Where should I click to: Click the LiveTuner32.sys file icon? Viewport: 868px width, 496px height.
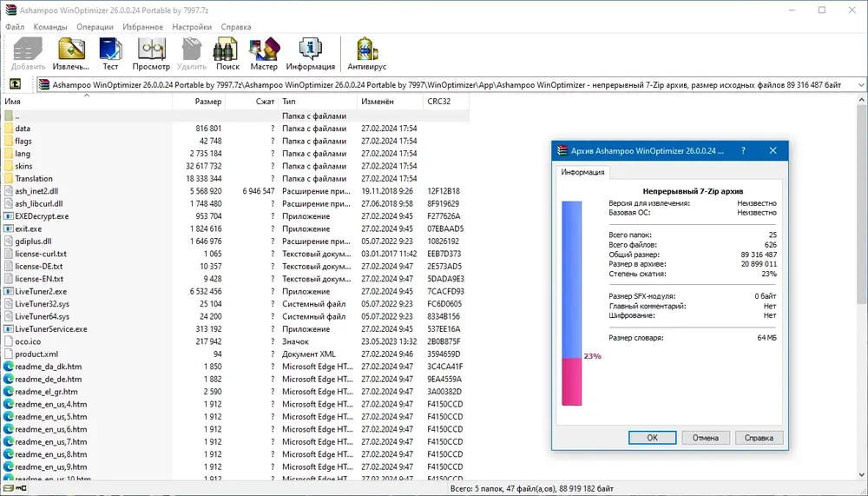click(9, 304)
